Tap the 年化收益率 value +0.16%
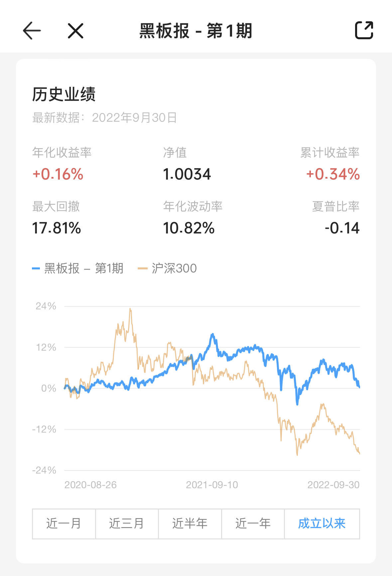Screen dimensions: 392x576 tap(58, 174)
